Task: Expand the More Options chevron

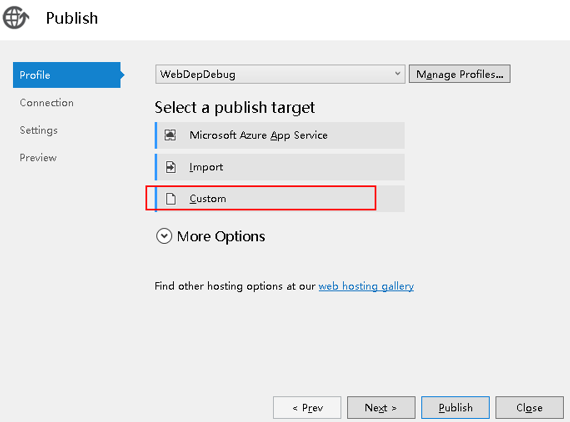Action: coord(164,236)
